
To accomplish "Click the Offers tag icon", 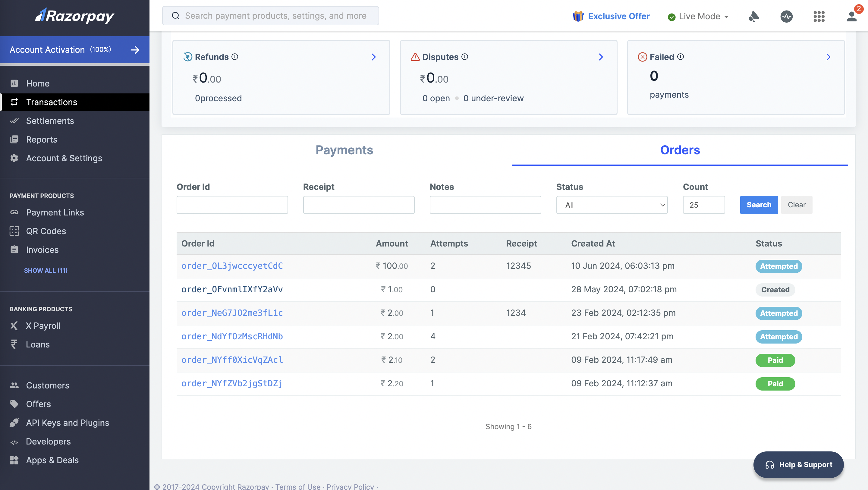I will [14, 404].
